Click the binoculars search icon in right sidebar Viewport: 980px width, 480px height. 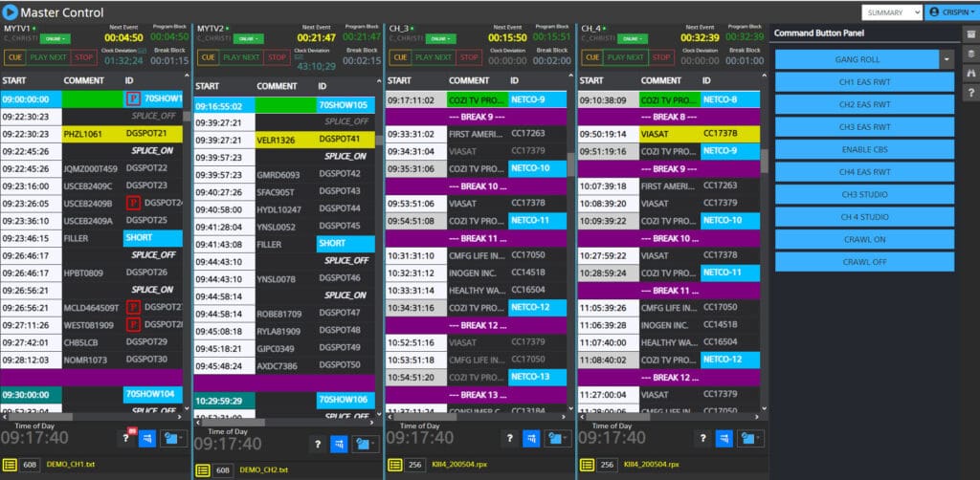point(970,73)
